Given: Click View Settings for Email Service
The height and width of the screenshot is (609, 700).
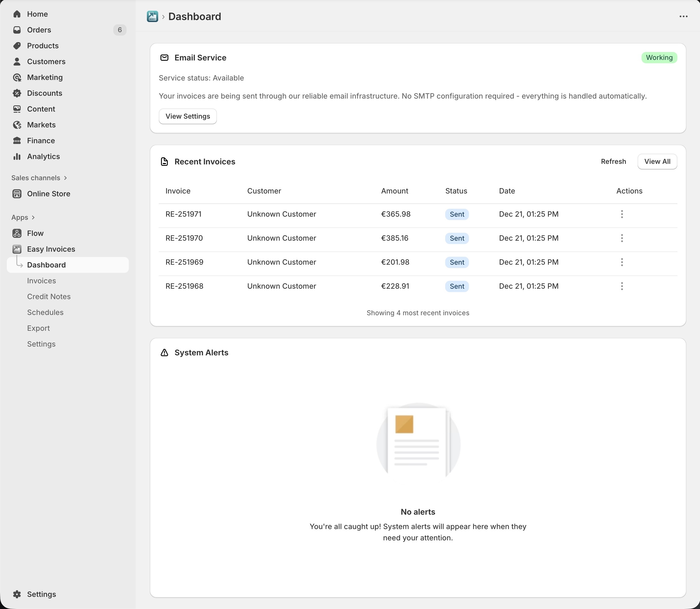Looking at the screenshot, I should [187, 116].
